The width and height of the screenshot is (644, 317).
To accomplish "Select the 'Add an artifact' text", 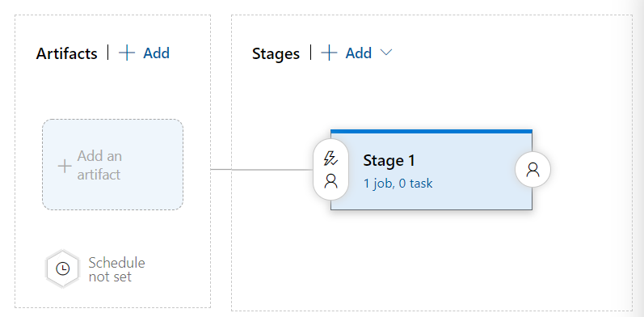I will [99, 165].
